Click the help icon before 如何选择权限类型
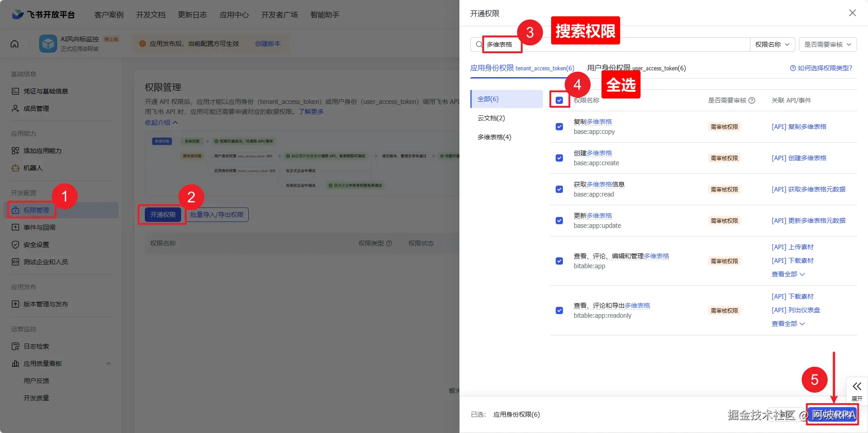The image size is (868, 433). (x=793, y=68)
